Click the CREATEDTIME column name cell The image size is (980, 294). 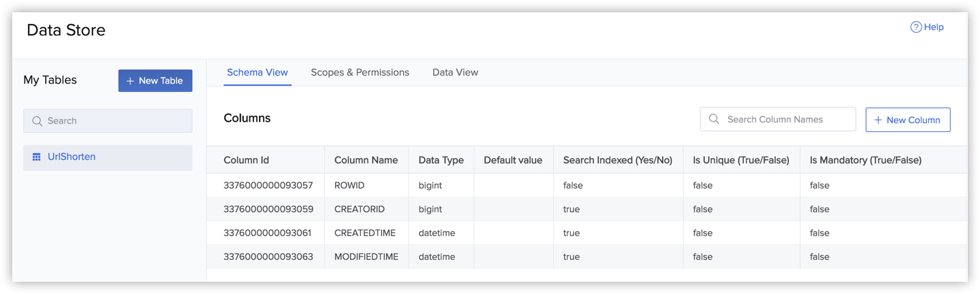365,233
